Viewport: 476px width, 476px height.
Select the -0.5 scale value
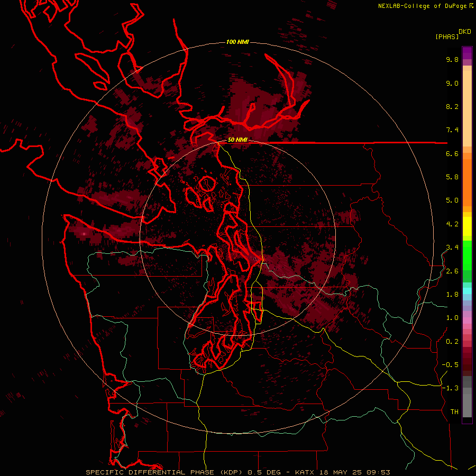tap(450, 365)
